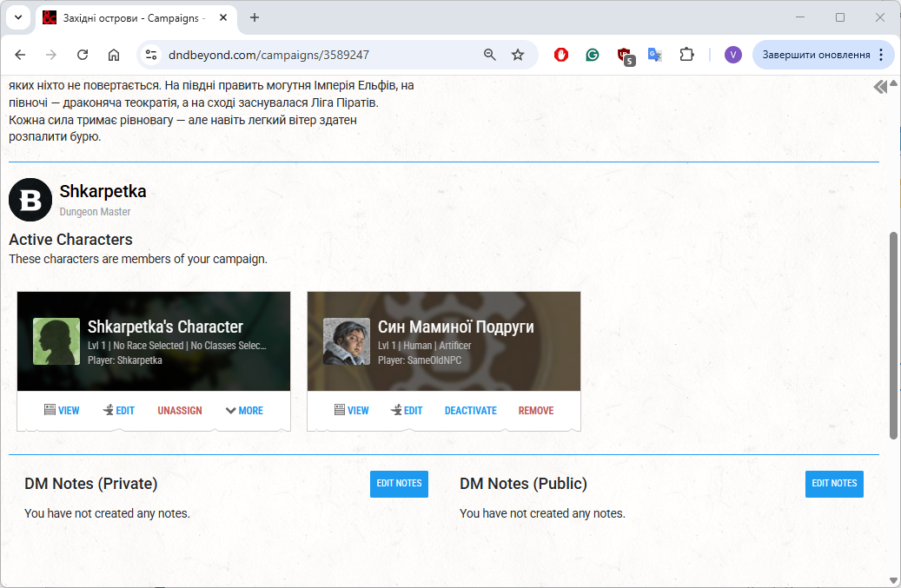The width and height of the screenshot is (901, 588).
Task: Edit the Син Маминої Подруги character
Action: pyautogui.click(x=407, y=411)
